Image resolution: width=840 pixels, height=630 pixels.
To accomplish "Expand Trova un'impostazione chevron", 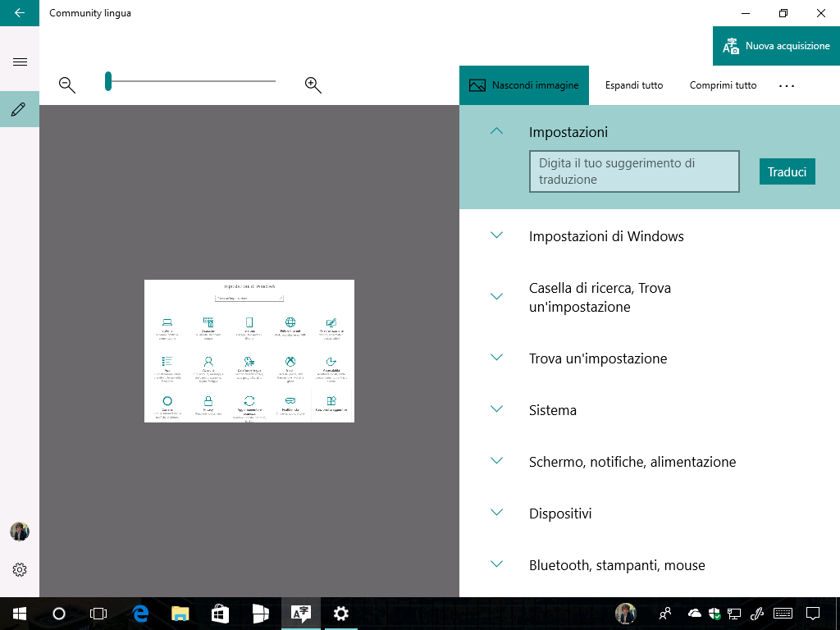I will pyautogui.click(x=496, y=358).
